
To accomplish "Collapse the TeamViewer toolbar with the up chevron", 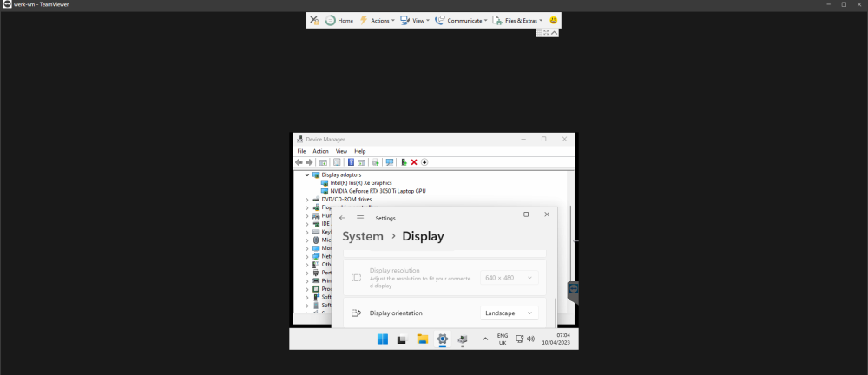I will (x=554, y=33).
